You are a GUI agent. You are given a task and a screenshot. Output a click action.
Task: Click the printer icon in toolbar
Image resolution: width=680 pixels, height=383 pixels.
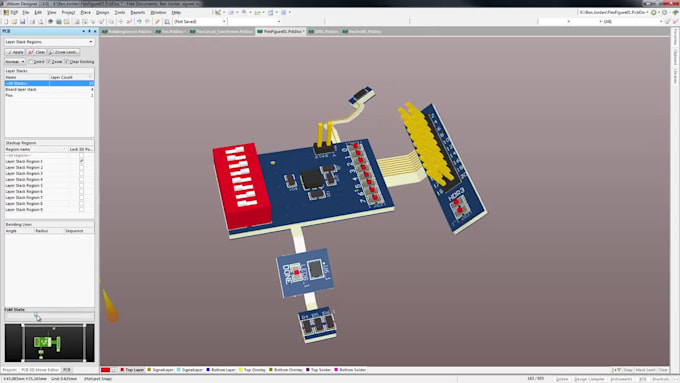pyautogui.click(x=32, y=21)
